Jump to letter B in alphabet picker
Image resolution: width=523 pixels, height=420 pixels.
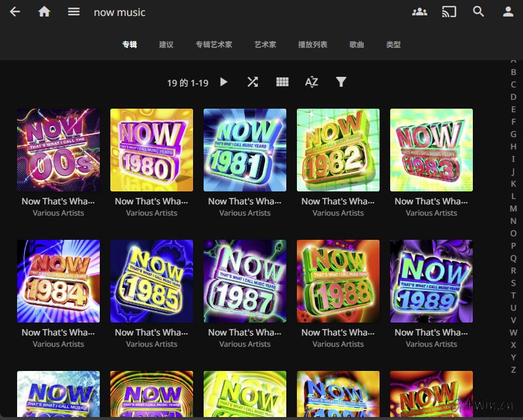coord(514,72)
